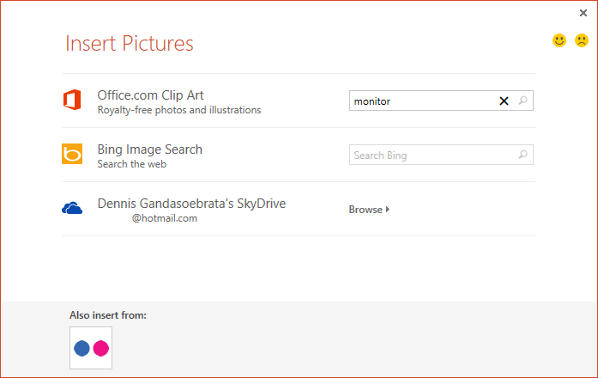This screenshot has width=598, height=378.
Task: Clear the monitor search text with X
Action: pos(504,101)
